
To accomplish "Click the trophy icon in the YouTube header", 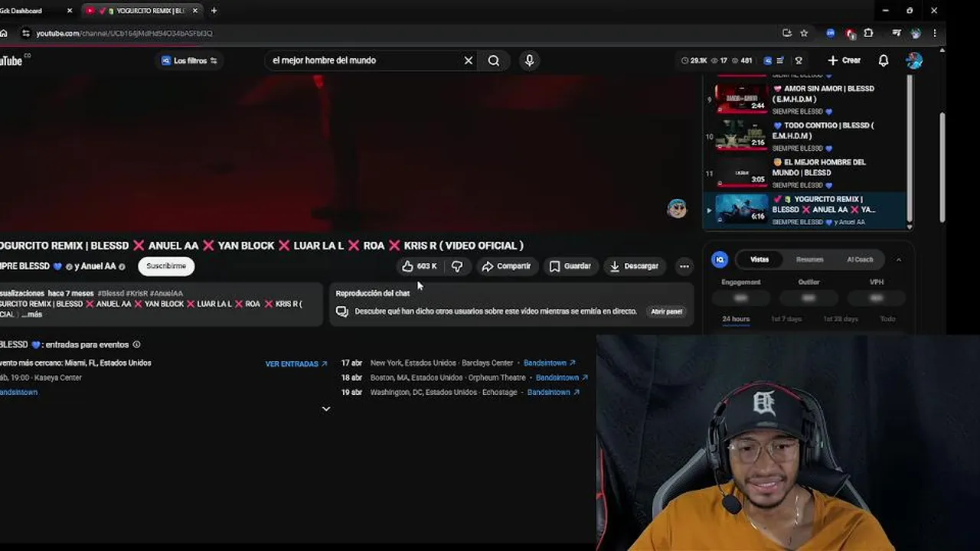I will coord(799,60).
